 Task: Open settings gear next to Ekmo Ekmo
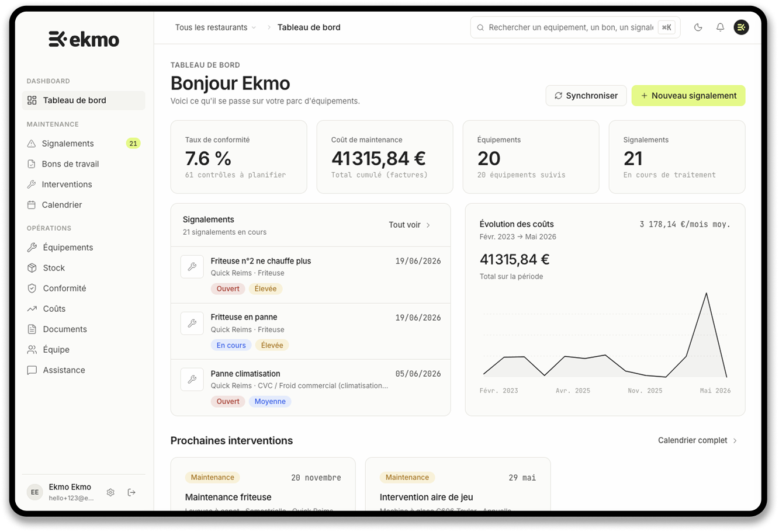click(110, 492)
